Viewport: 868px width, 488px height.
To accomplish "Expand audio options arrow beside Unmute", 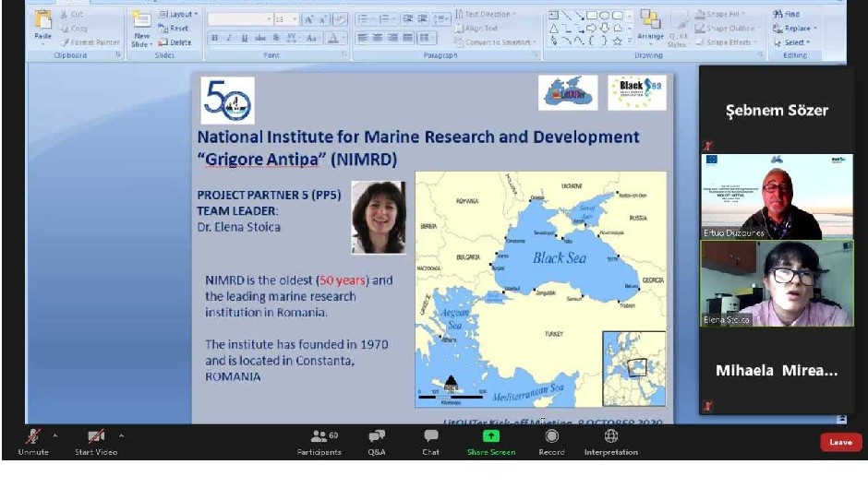I will (54, 434).
